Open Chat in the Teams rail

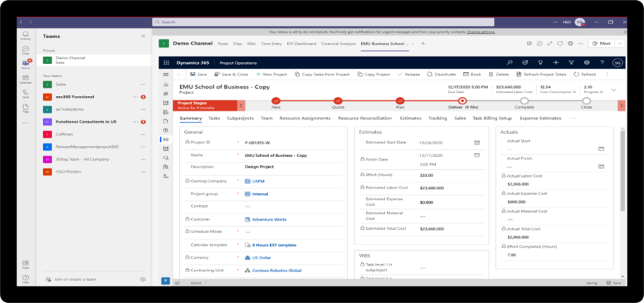[25, 50]
